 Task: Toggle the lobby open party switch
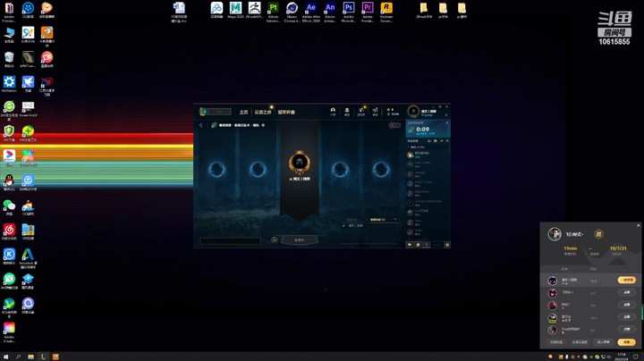tap(394, 125)
